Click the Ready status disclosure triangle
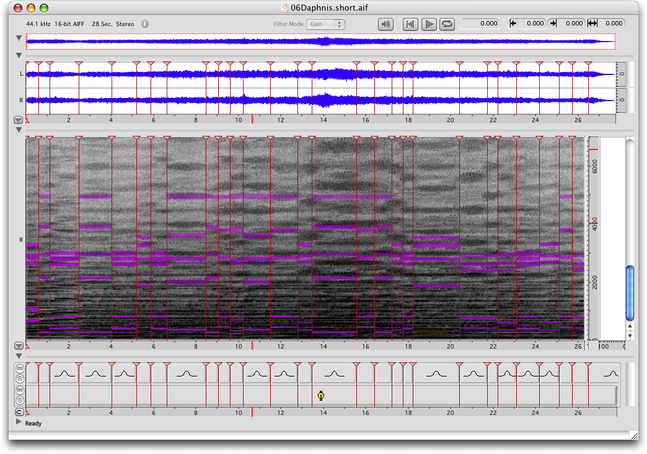Screen dimensions: 647x454 point(19,423)
